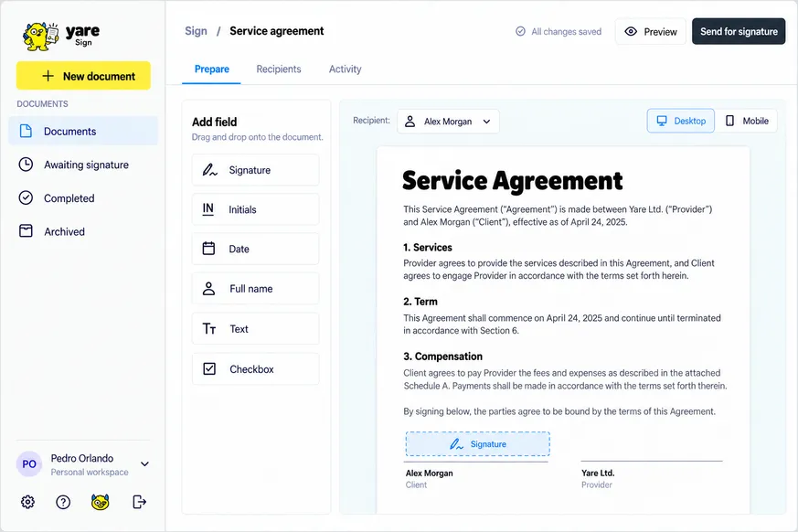798x532 pixels.
Task: Open the Alex Morgan recipient dropdown
Action: click(x=448, y=122)
